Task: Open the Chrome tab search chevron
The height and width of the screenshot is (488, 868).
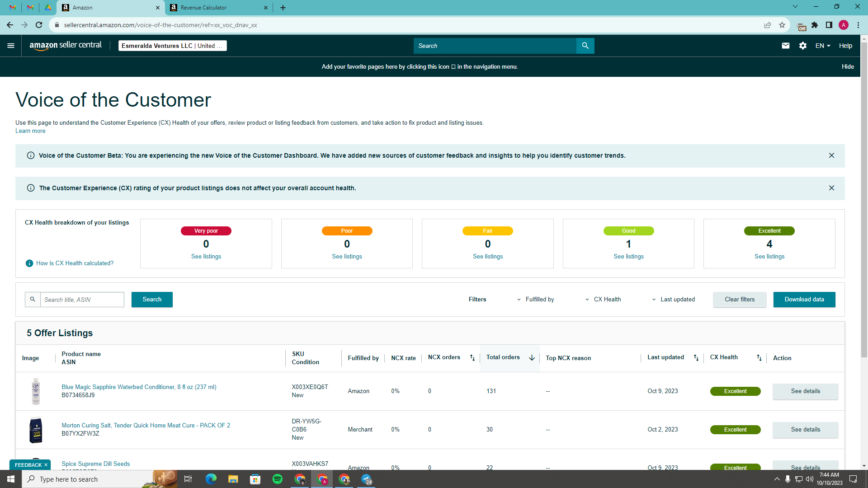Action: [795, 7]
